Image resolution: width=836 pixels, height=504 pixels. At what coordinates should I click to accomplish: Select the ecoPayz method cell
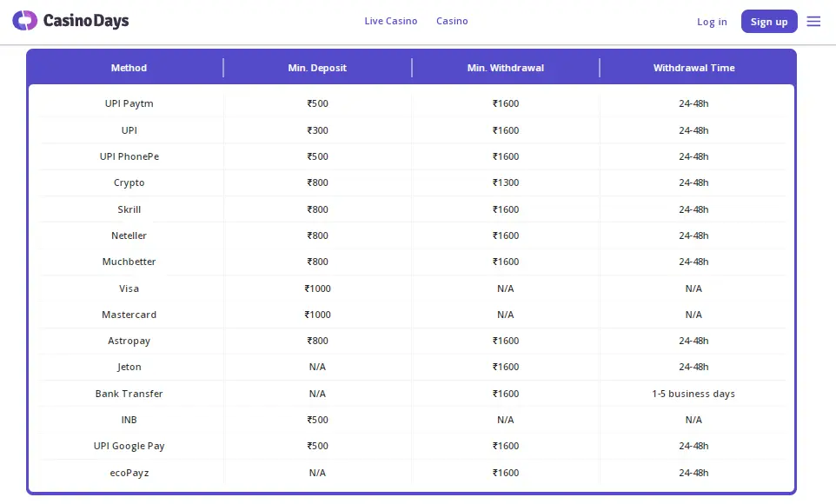pos(129,473)
